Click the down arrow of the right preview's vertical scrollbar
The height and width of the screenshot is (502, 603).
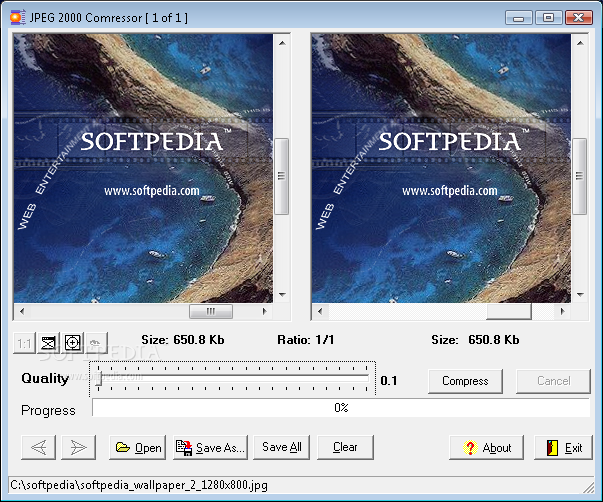coord(580,295)
